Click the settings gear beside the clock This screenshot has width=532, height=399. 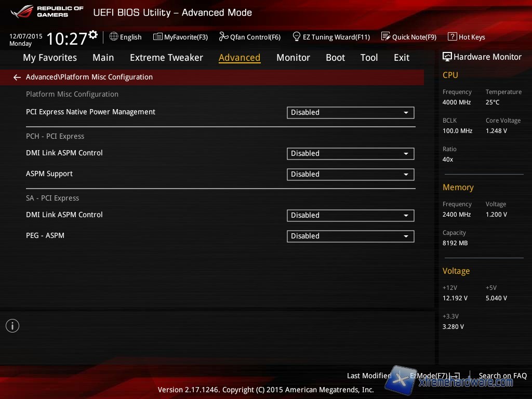[x=93, y=35]
